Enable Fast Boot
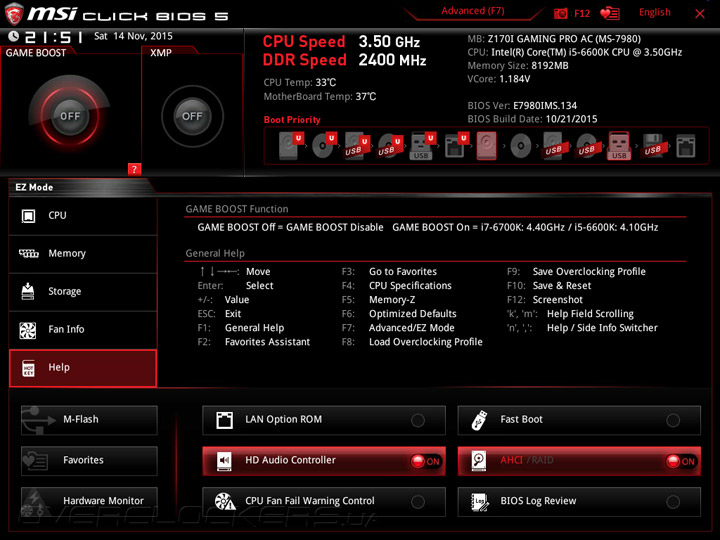 coord(579,420)
